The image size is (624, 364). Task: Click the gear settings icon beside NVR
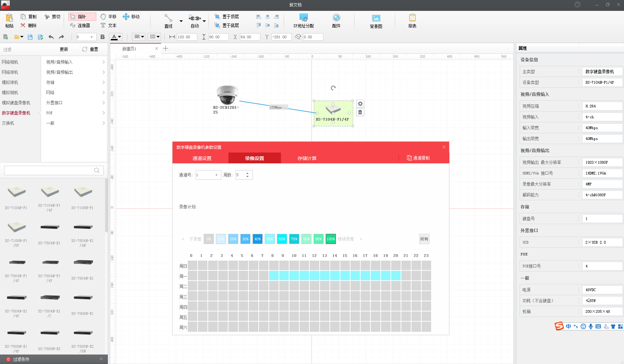point(360,104)
